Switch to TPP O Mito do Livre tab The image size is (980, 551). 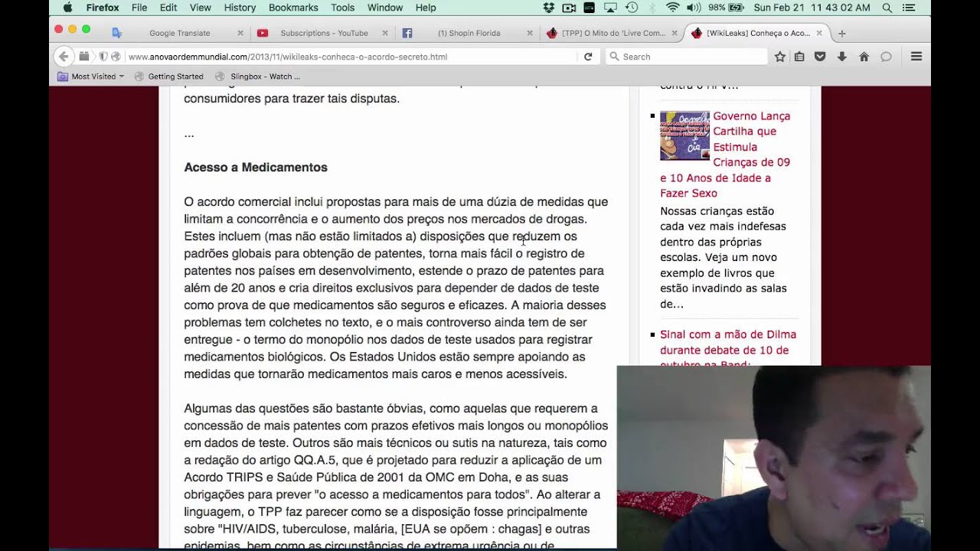pyautogui.click(x=612, y=33)
